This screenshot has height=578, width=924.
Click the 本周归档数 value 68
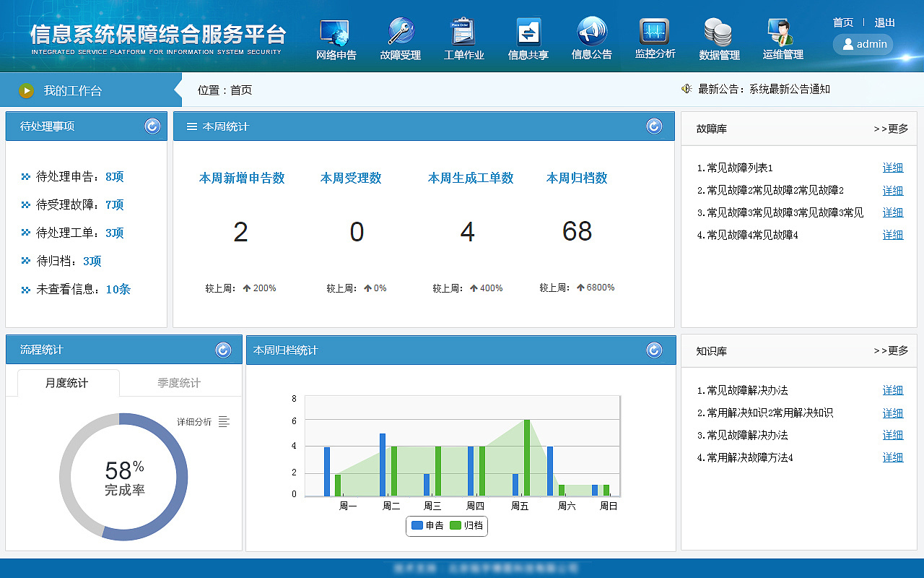pyautogui.click(x=577, y=231)
